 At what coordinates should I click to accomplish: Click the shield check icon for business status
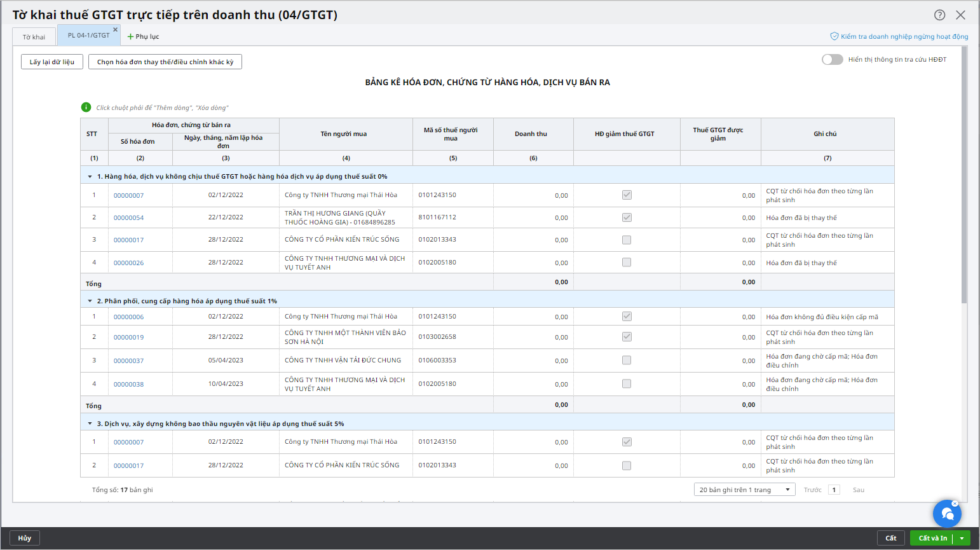[x=834, y=36]
